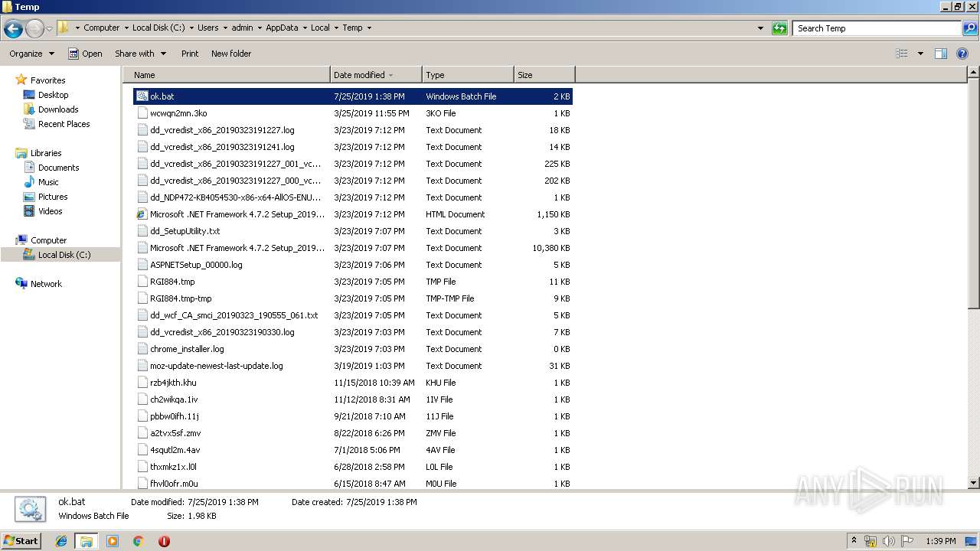This screenshot has width=980, height=551.
Task: Click the blue Help question-mark icon
Action: coord(962,54)
